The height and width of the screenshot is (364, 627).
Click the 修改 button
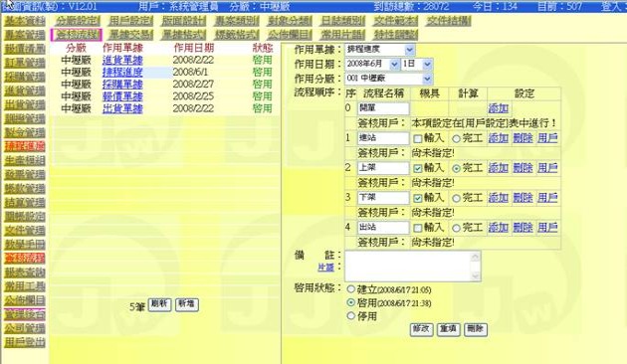(421, 329)
